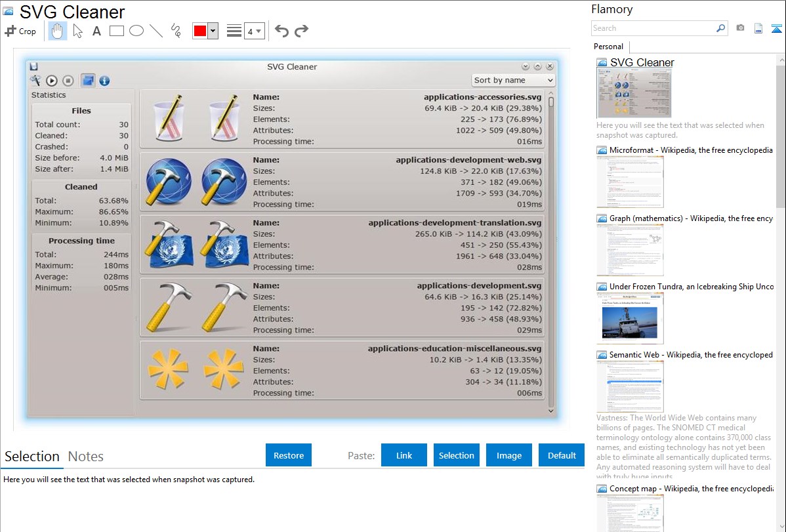Activate the hand pan tool

pyautogui.click(x=57, y=31)
